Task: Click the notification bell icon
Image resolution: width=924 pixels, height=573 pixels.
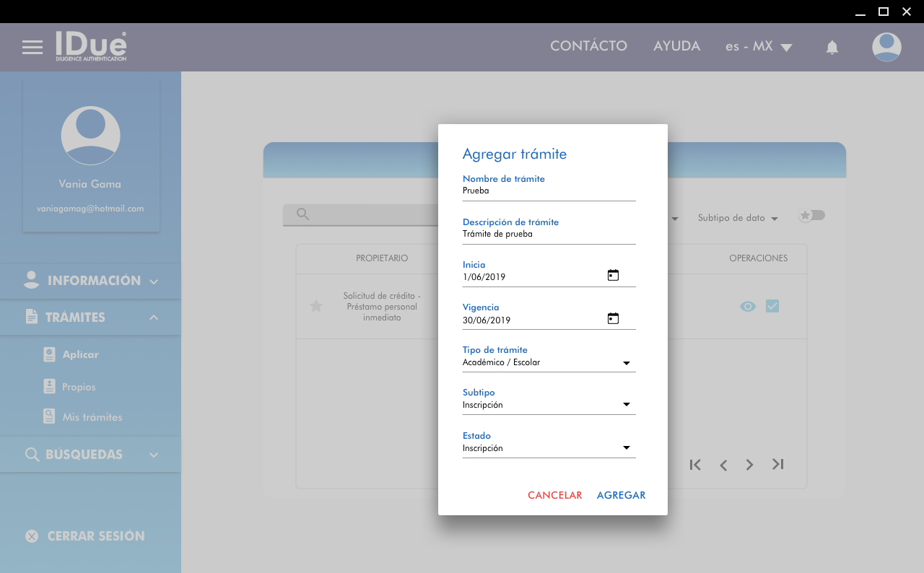Action: (832, 48)
